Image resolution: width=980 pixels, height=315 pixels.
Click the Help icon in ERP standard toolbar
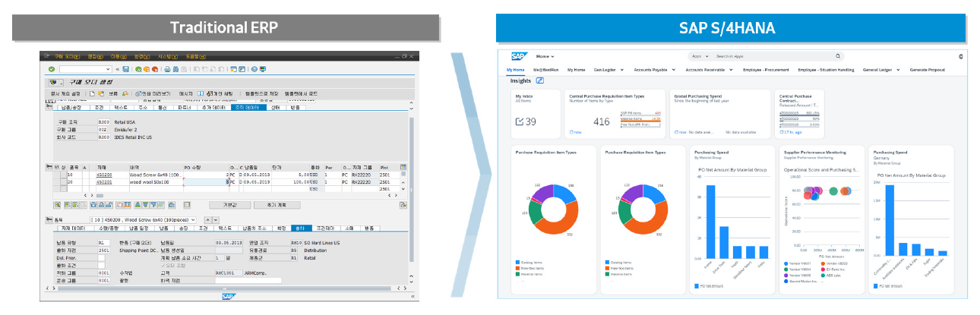[254, 69]
